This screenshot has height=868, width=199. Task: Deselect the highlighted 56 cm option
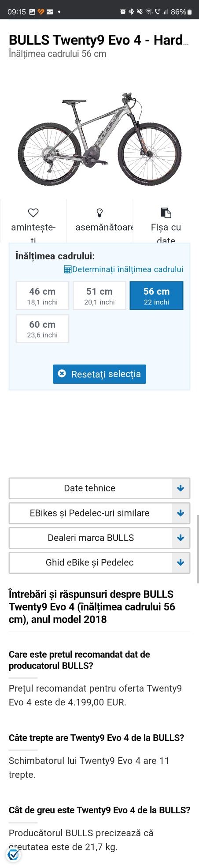click(156, 296)
